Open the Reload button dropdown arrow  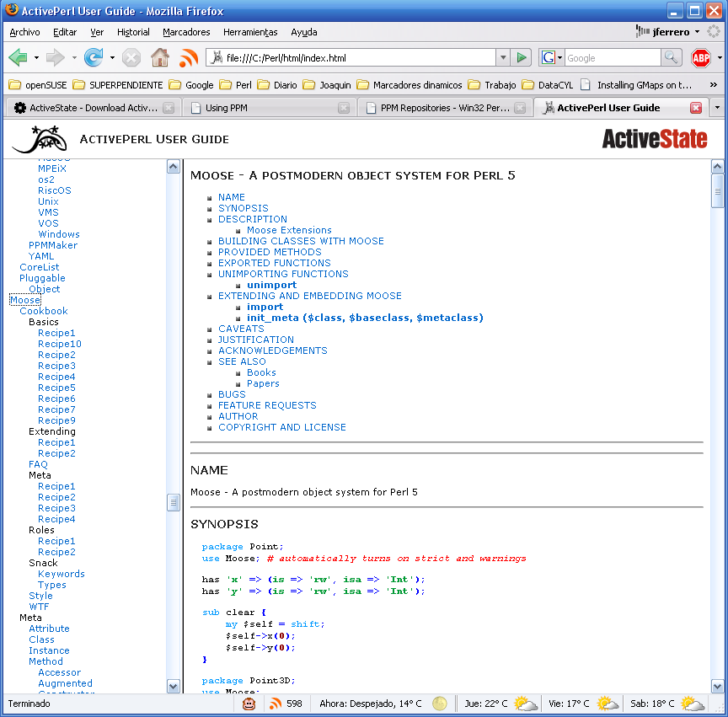[x=112, y=58]
